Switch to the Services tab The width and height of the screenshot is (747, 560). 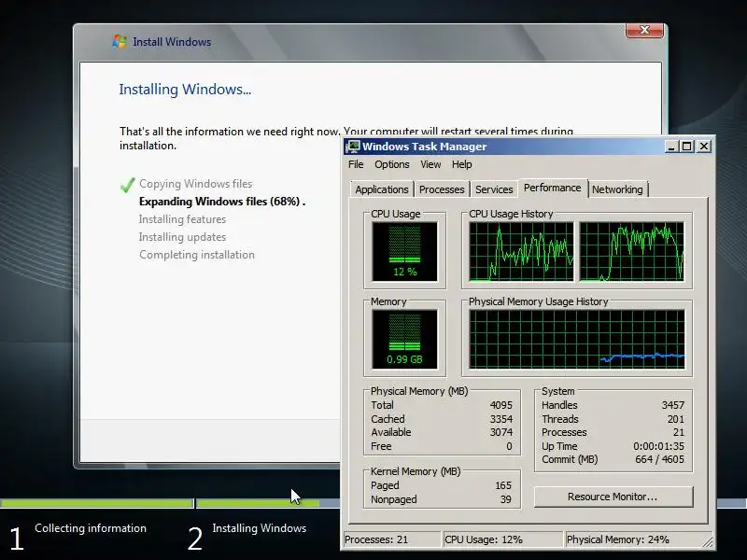(x=494, y=189)
